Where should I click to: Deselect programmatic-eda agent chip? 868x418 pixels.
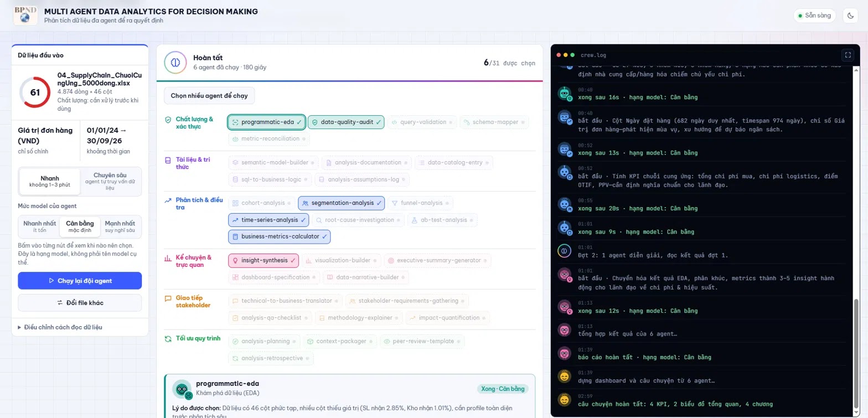tap(266, 122)
